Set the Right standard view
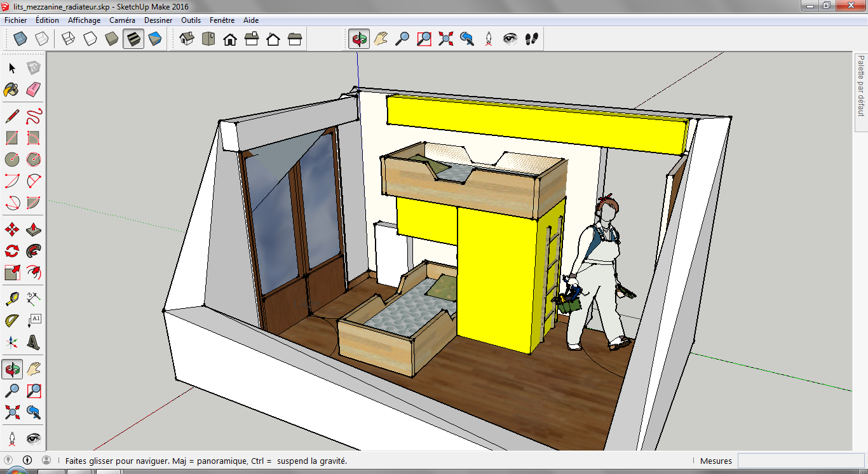The height and width of the screenshot is (474, 868). (x=252, y=39)
